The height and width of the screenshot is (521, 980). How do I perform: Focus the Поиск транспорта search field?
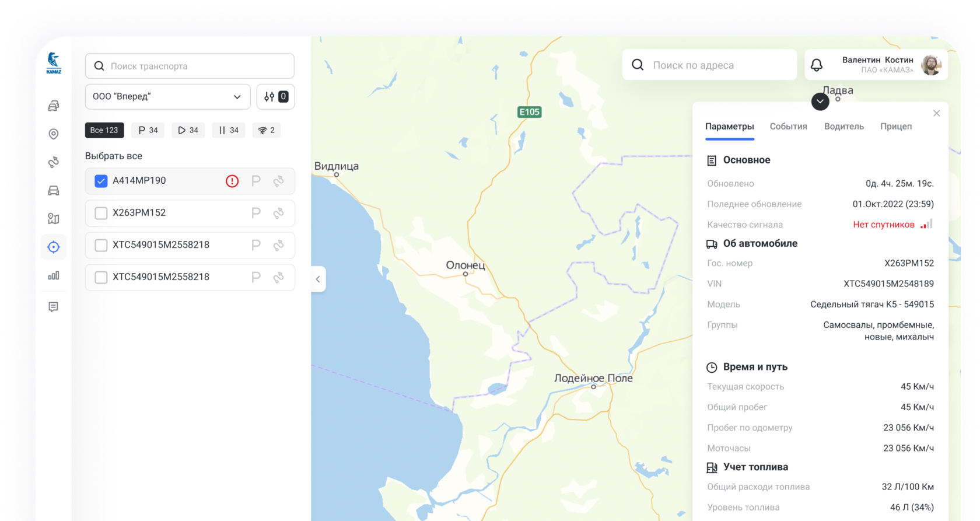pos(190,66)
